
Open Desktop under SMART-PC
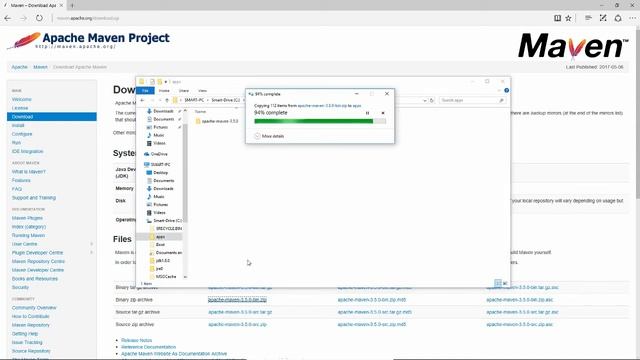[157, 173]
